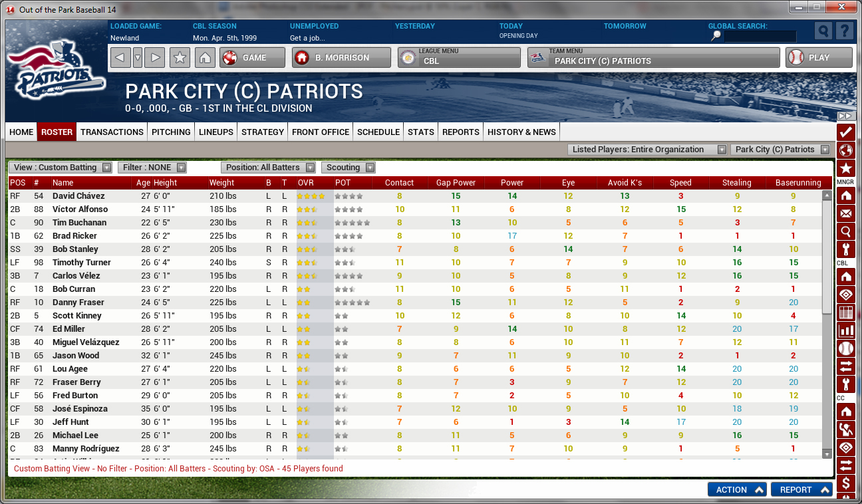Click the home icon beside the GAME button
862x504 pixels.
205,58
